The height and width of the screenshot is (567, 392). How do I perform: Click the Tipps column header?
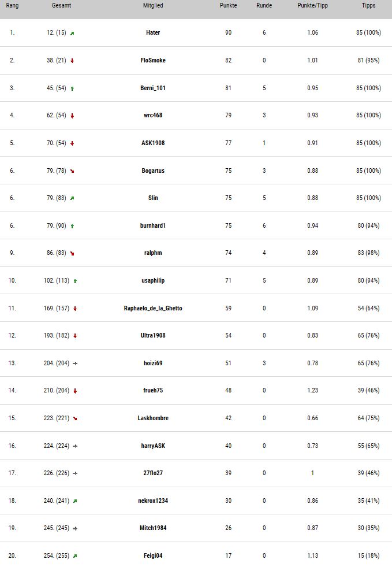pyautogui.click(x=368, y=5)
